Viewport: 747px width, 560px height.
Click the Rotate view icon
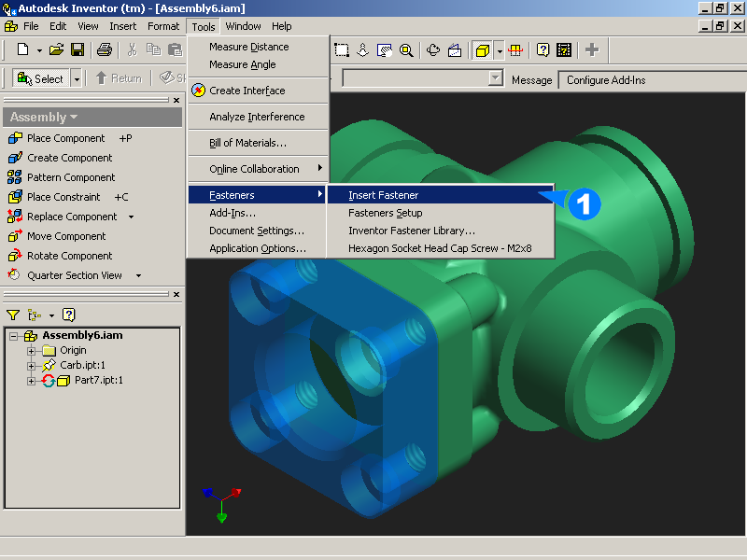(x=433, y=50)
